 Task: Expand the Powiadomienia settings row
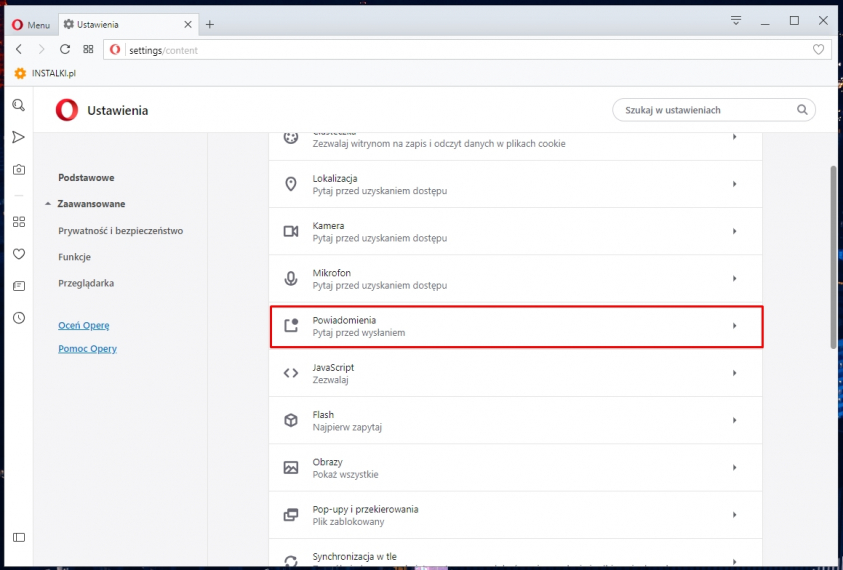(516, 326)
